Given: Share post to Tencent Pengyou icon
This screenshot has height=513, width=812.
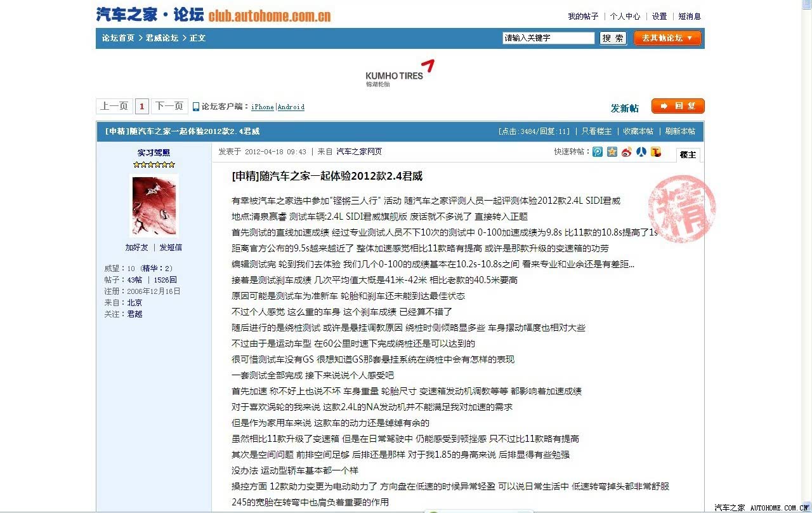Looking at the screenshot, I should pos(598,152).
